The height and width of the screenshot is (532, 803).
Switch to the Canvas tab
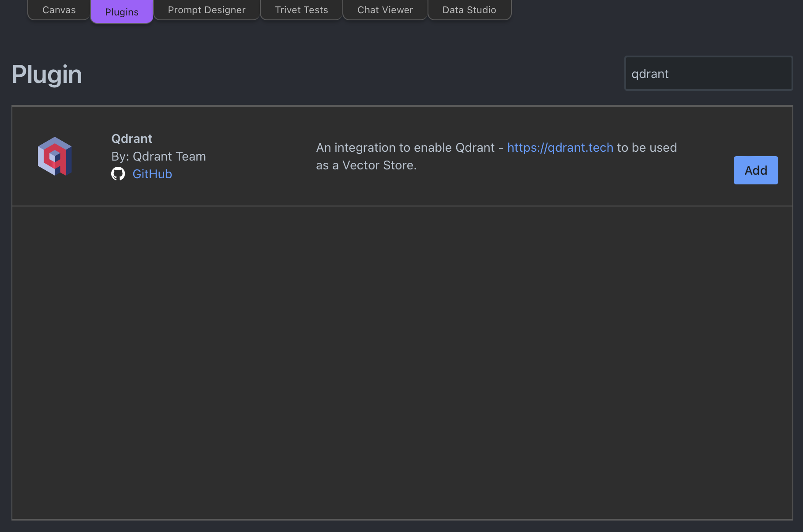tap(59, 10)
